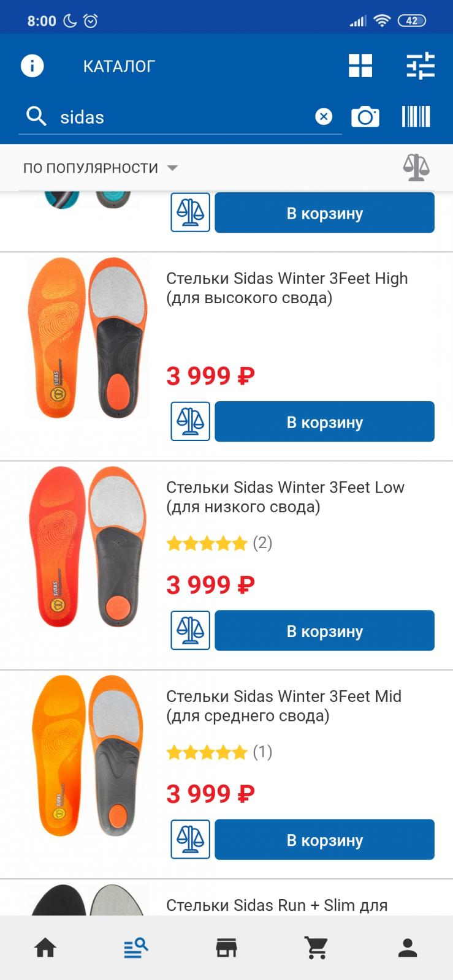The width and height of the screenshot is (453, 980).
Task: Go to Home tab in bottom bar
Action: (x=45, y=948)
